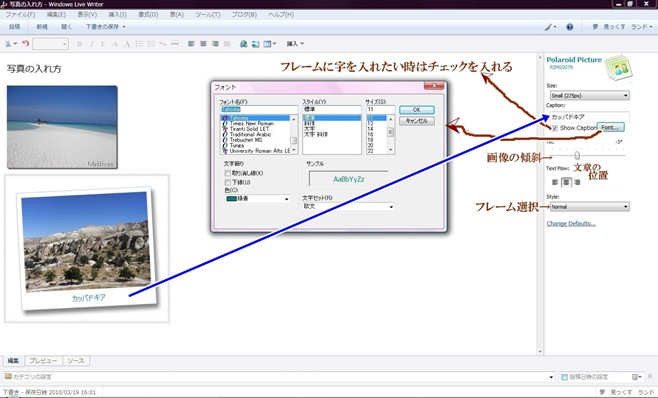Open the 挿入(I) menu
658x398 pixels.
coord(118,15)
